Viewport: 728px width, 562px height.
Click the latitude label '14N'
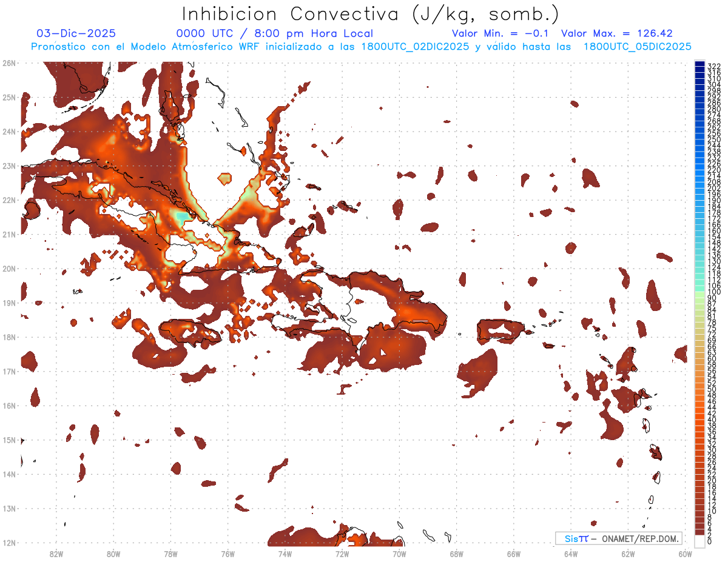pyautogui.click(x=10, y=474)
